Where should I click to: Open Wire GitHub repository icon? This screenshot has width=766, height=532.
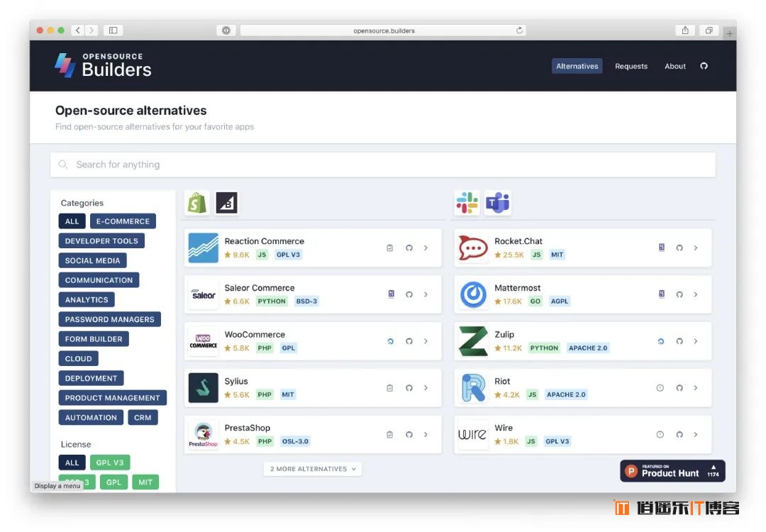click(679, 435)
